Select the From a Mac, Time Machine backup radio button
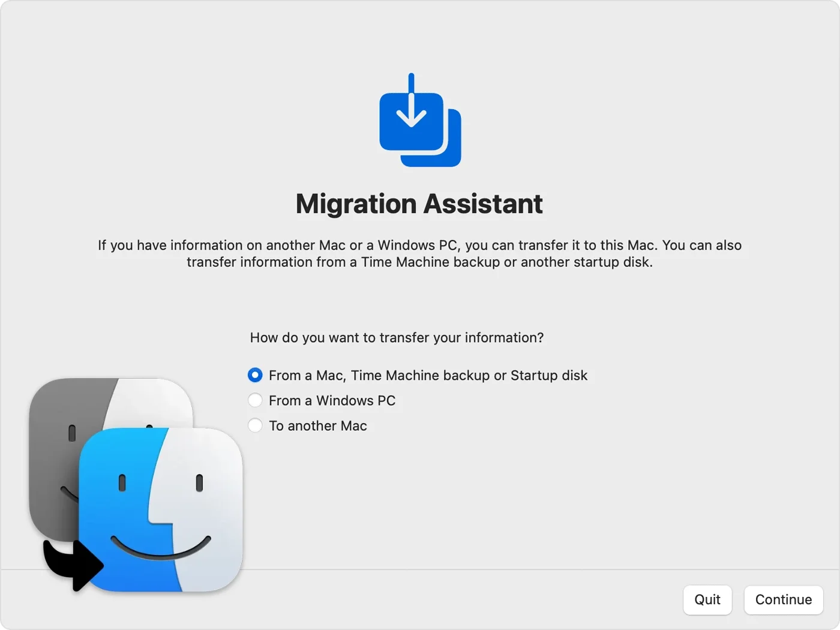This screenshot has height=630, width=840. [255, 375]
